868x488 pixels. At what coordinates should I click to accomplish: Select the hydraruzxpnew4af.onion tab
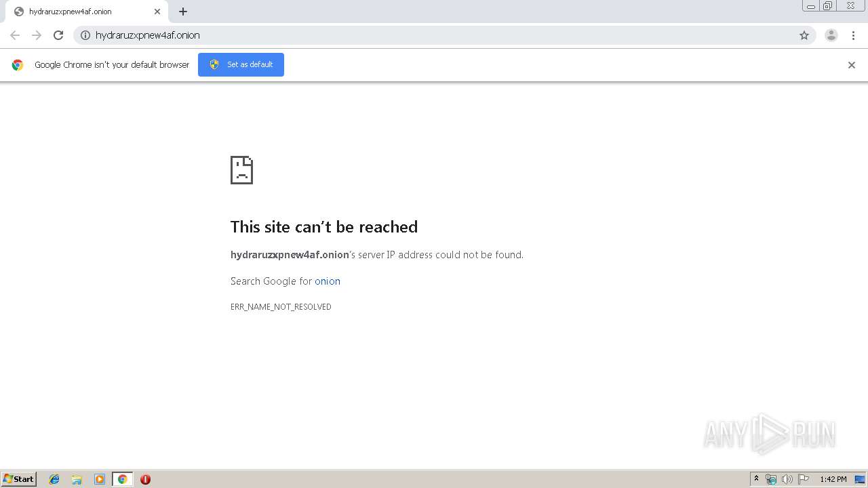[x=87, y=12]
